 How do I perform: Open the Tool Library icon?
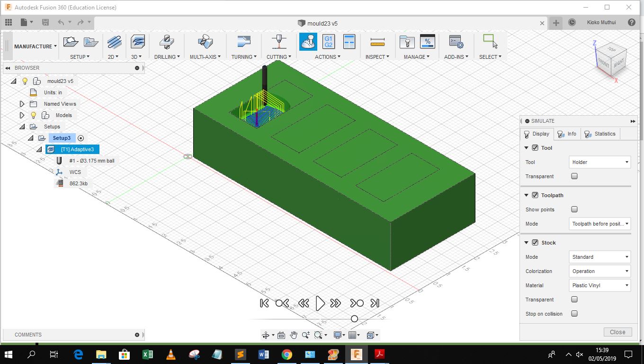click(x=407, y=42)
